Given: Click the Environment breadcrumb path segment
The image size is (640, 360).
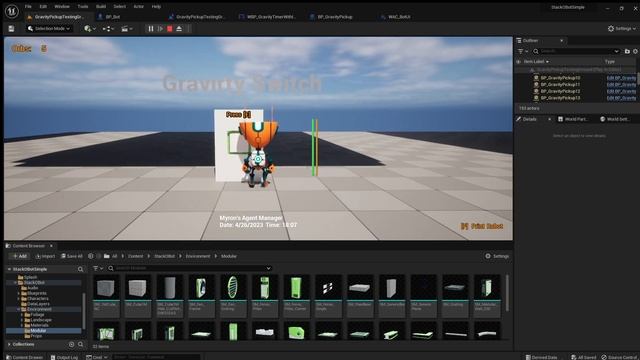Looking at the screenshot, I should (198, 256).
